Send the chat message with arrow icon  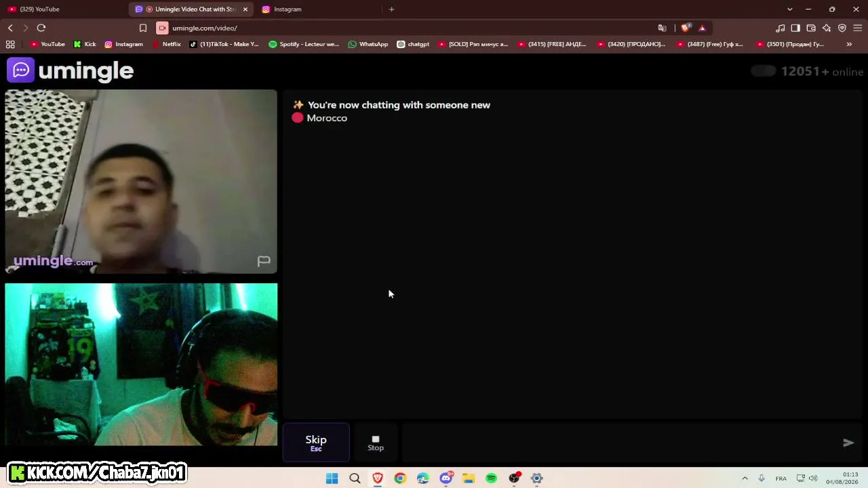(x=848, y=443)
